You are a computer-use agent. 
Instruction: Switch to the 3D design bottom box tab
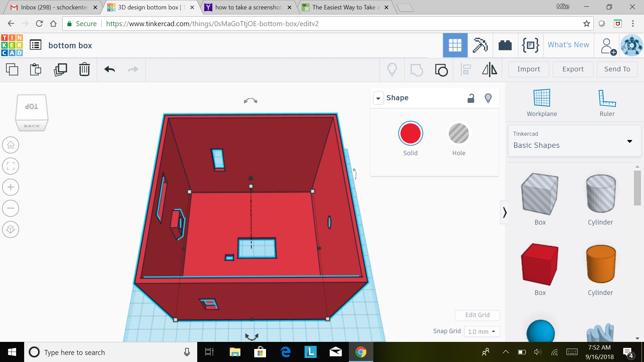[151, 7]
